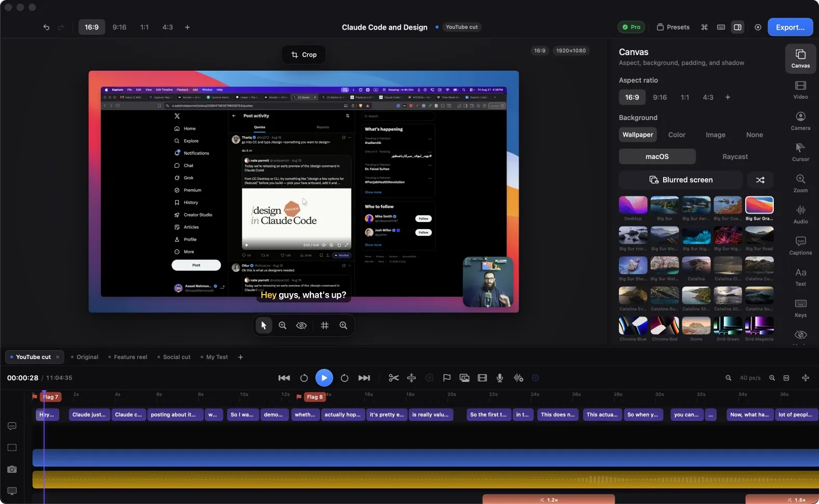
Task: Add a custom aspect ratio in Canvas panel
Action: pyautogui.click(x=728, y=97)
